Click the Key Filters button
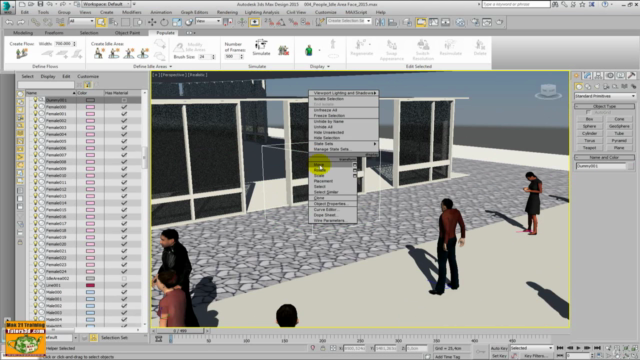The height and width of the screenshot is (360, 640). (536, 356)
